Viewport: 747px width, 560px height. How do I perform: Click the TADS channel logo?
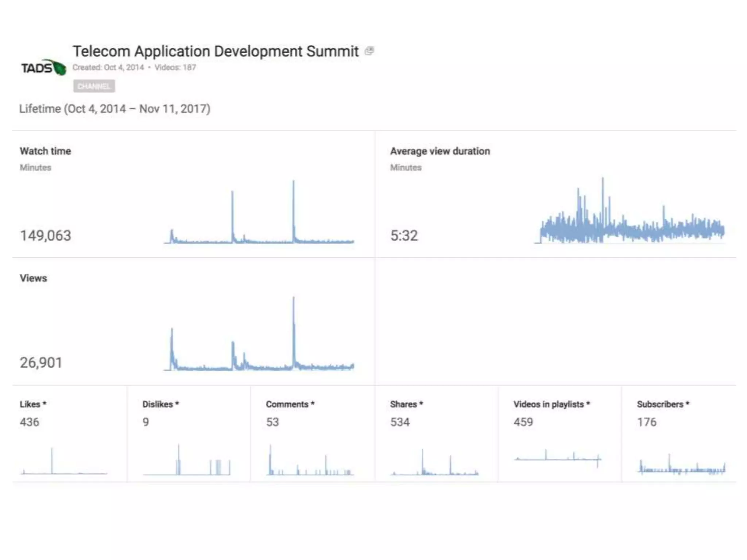43,68
